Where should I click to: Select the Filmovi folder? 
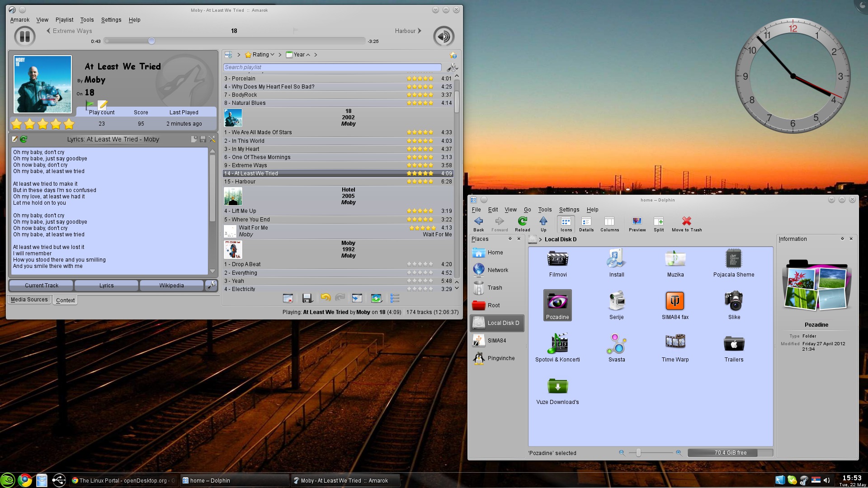click(557, 263)
